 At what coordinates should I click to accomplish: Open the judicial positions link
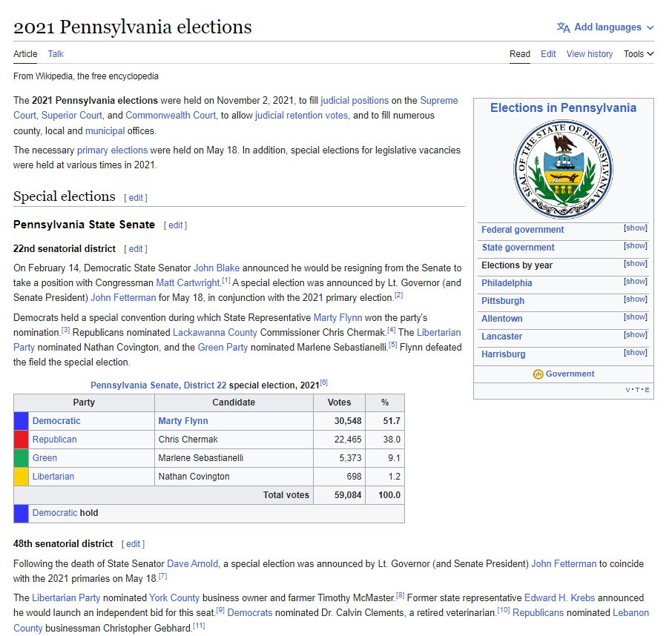pos(355,101)
